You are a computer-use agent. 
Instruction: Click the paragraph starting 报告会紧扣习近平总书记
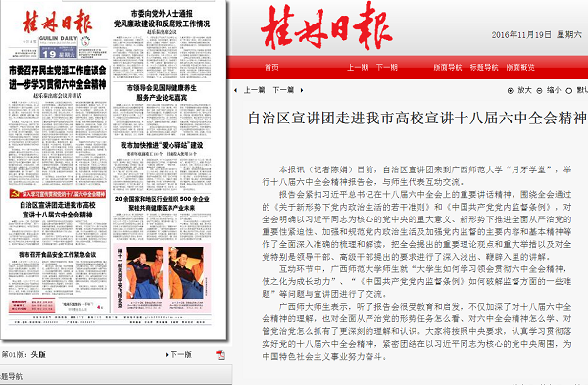[416, 225]
